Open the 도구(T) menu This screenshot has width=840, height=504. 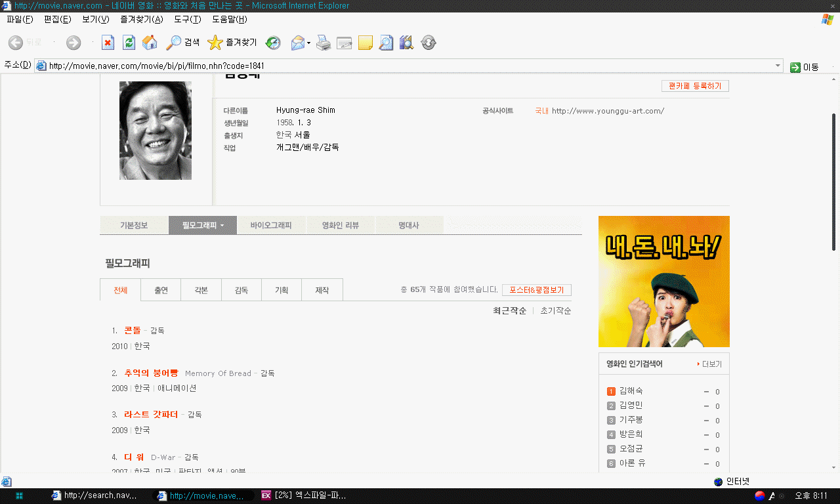click(x=187, y=19)
